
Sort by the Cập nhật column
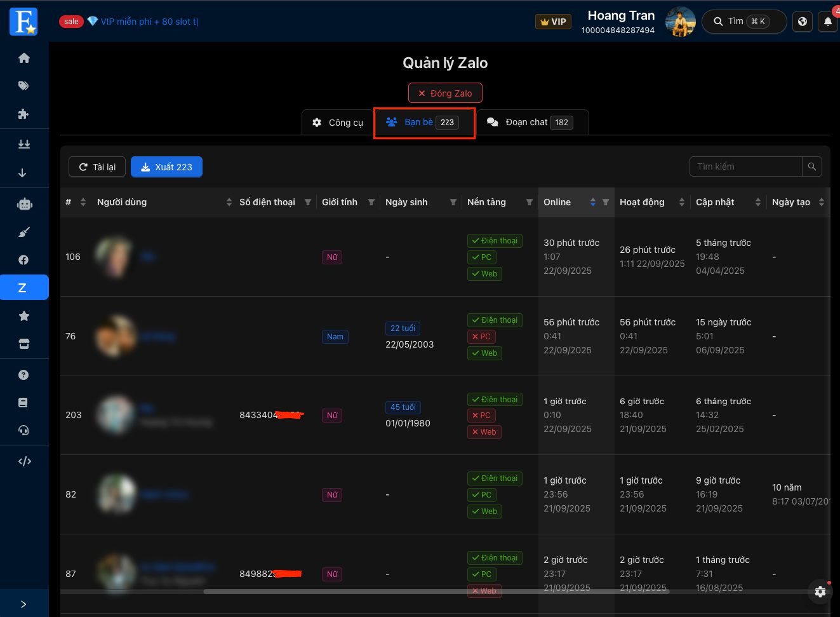[758, 202]
